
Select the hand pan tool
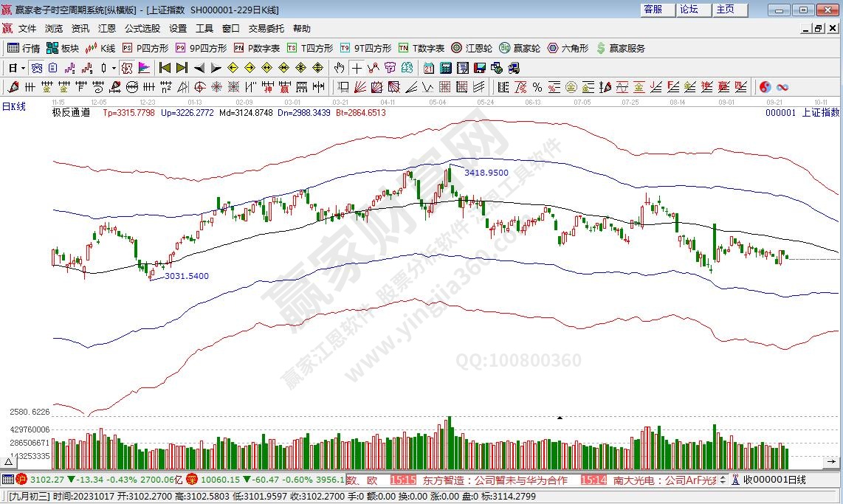(x=339, y=68)
